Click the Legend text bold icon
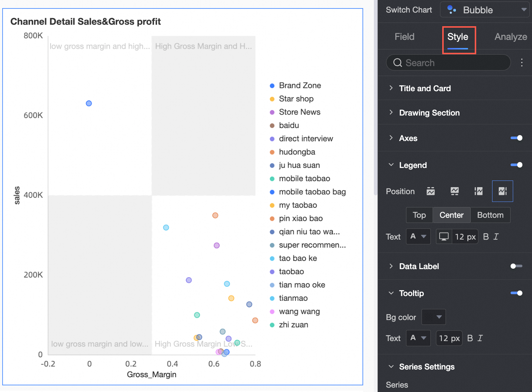 pyautogui.click(x=486, y=237)
